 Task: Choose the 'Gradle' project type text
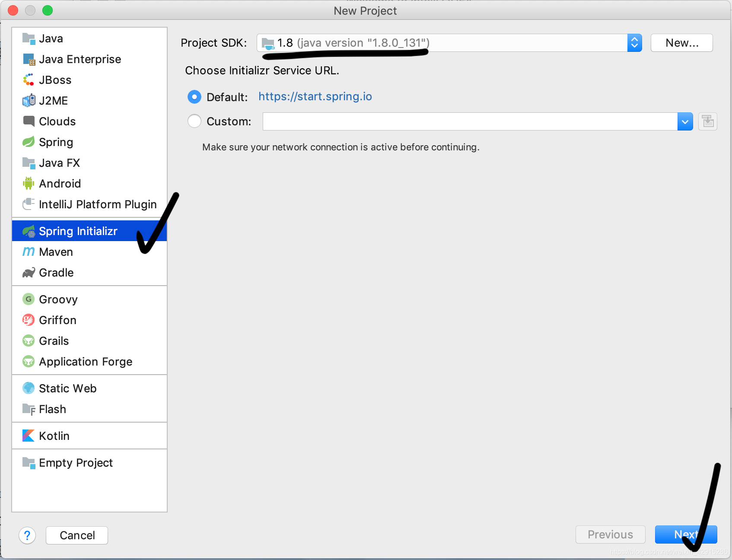(56, 273)
